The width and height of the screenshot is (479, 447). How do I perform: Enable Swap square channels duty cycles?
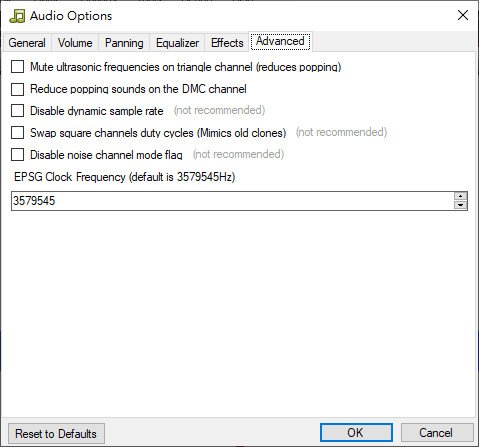tap(17, 133)
